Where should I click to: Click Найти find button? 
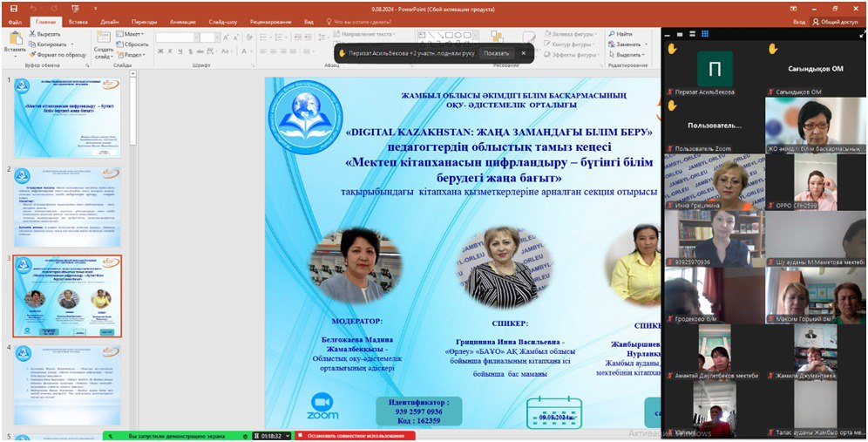[x=620, y=34]
